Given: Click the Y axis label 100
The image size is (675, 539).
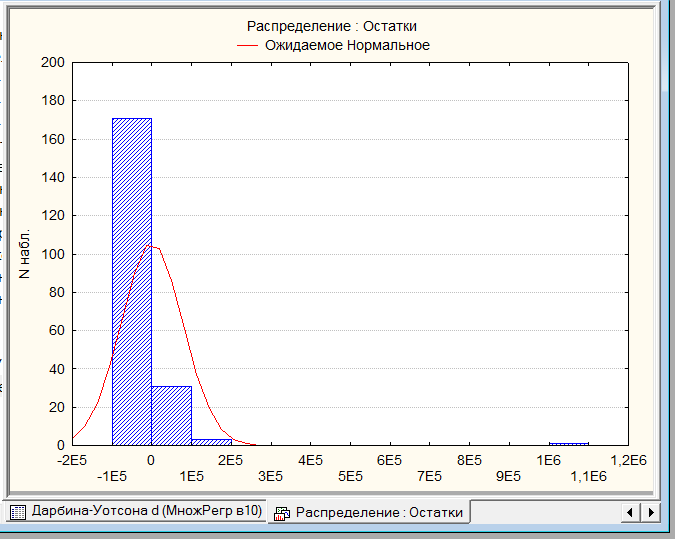Looking at the screenshot, I should 53,254.
